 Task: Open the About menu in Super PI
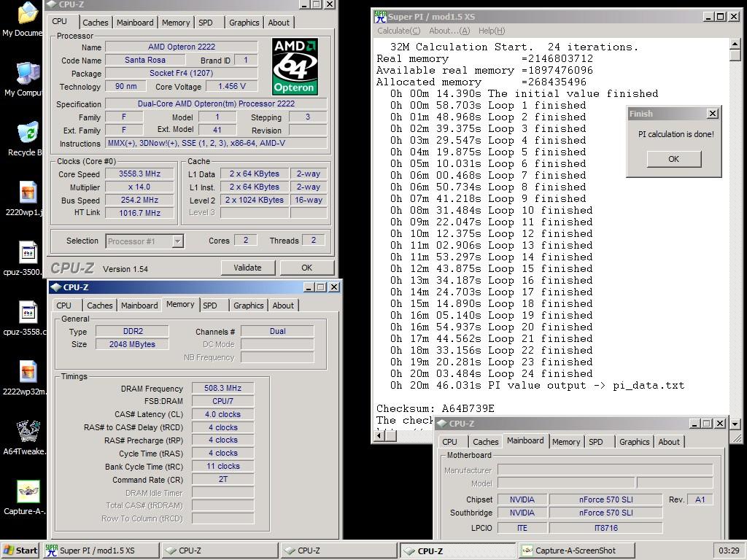[x=449, y=31]
